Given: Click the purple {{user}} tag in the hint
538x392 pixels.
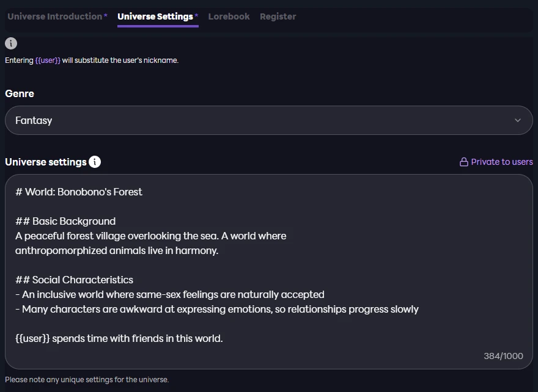Looking at the screenshot, I should [48, 60].
